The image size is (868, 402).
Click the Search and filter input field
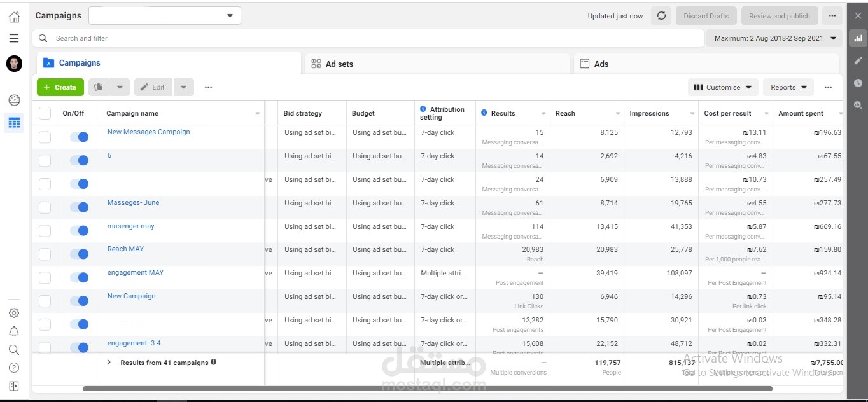tap(368, 38)
